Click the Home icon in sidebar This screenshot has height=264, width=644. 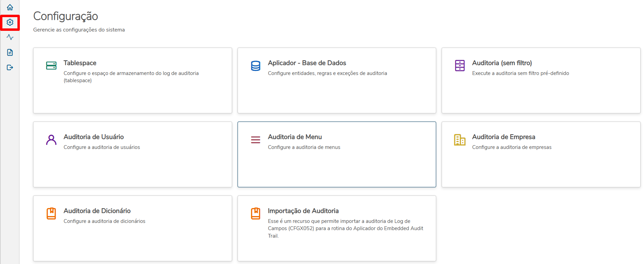[x=10, y=7]
